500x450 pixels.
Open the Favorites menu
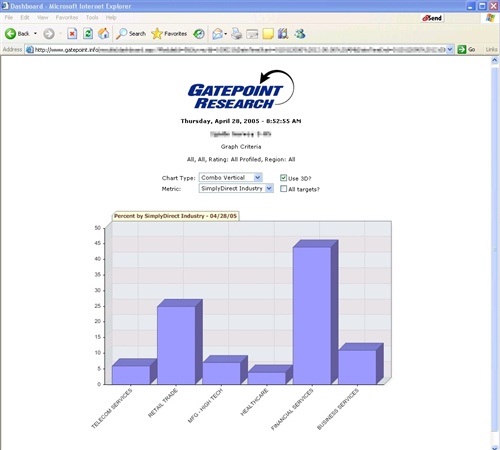[x=67, y=17]
